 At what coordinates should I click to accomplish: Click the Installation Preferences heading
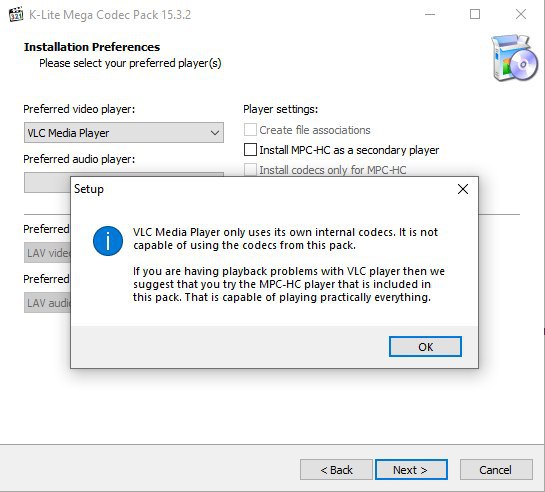[92, 47]
